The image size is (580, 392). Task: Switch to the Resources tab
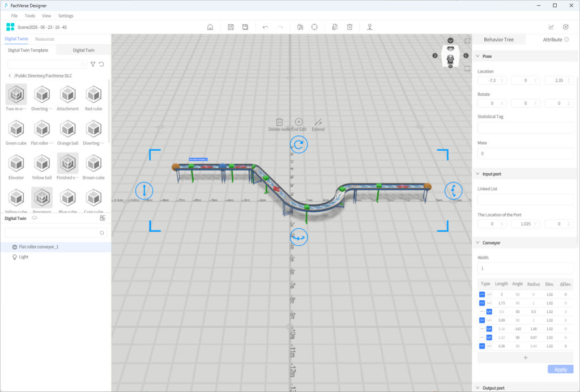(45, 39)
